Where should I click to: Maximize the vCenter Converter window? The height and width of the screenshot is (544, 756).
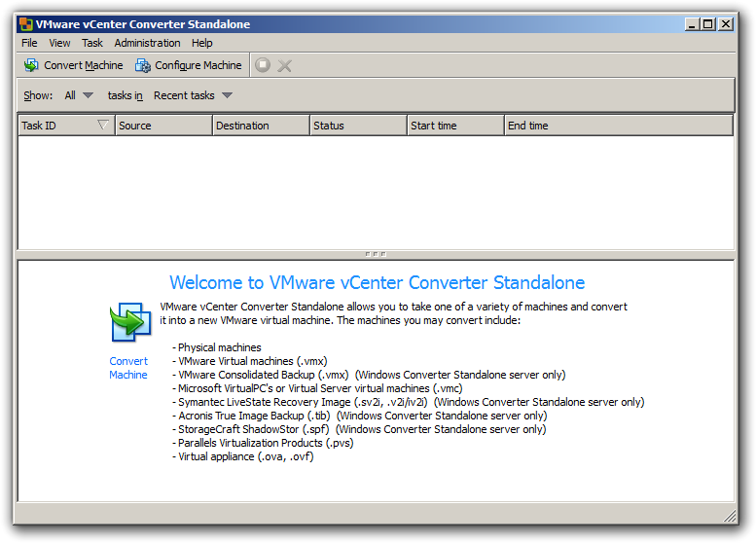(707, 24)
